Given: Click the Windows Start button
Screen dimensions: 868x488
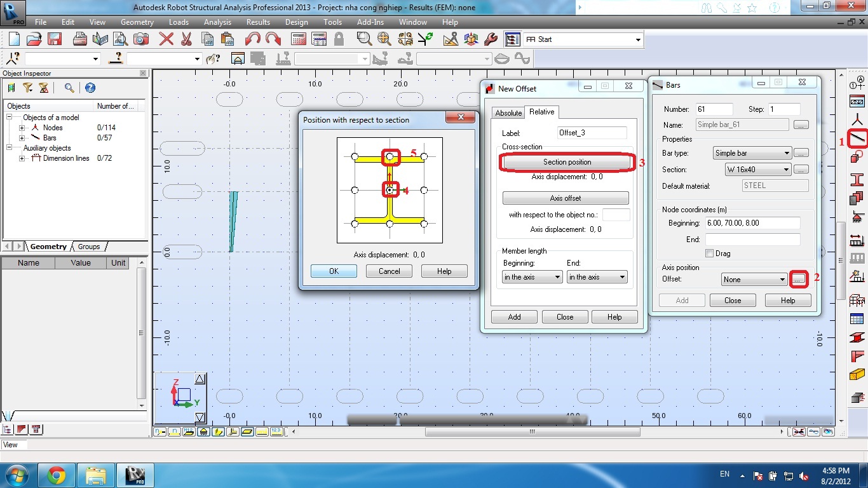Looking at the screenshot, I should point(16,475).
